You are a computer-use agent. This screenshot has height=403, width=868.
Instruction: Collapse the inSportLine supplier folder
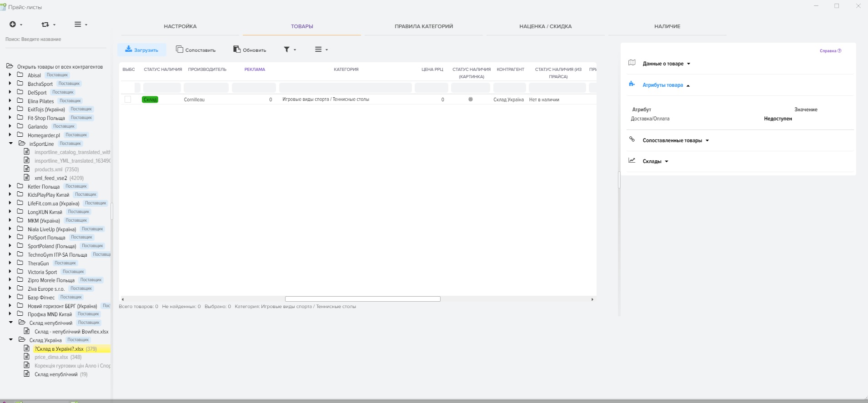11,143
